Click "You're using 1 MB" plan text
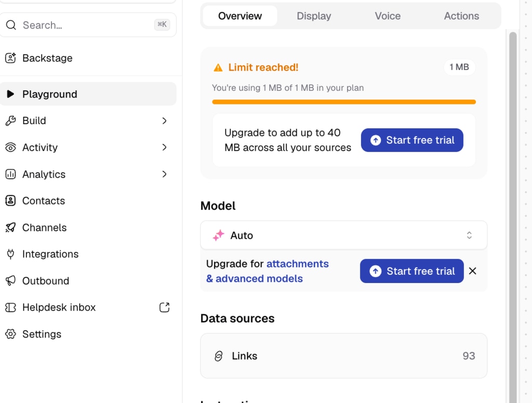532x403 pixels. point(288,88)
